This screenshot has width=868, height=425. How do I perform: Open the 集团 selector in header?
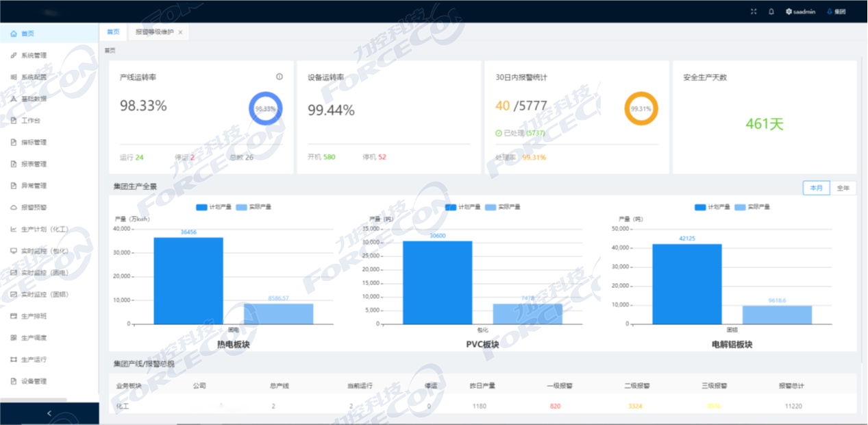click(x=836, y=12)
